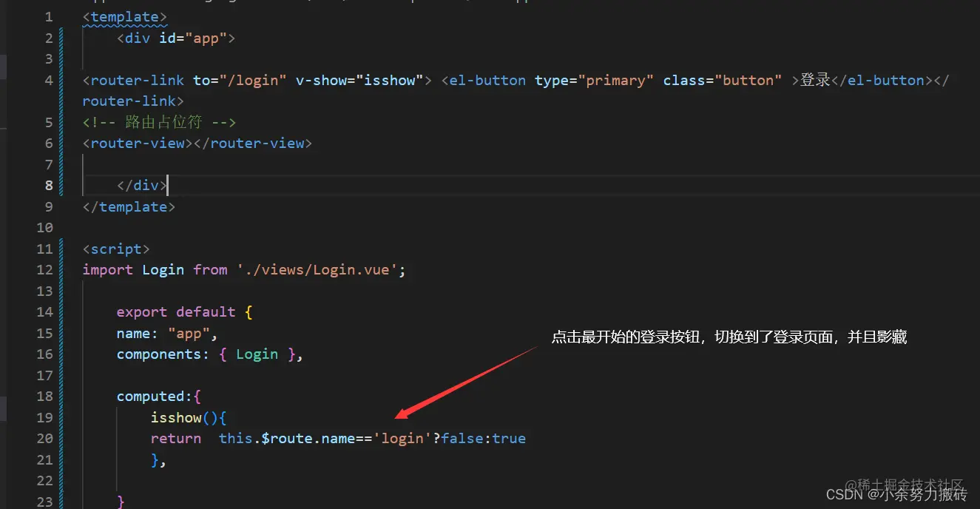This screenshot has height=509, width=980.
Task: Click line number 10 in the gutter
Action: [45, 227]
